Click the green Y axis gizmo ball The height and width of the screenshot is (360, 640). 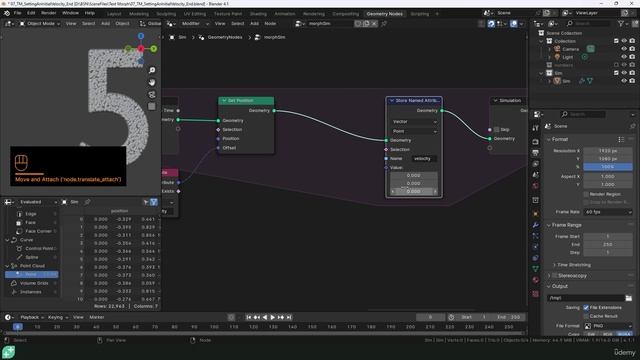coord(153,49)
